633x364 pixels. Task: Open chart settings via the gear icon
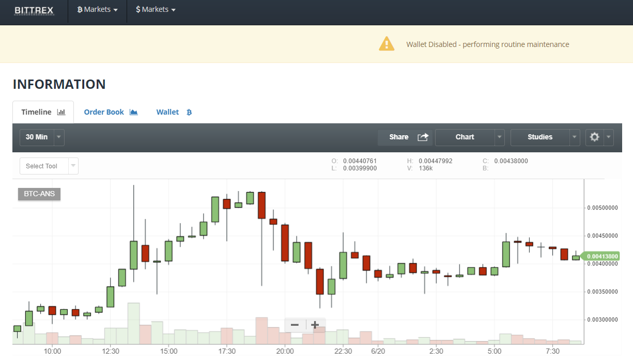pos(594,137)
